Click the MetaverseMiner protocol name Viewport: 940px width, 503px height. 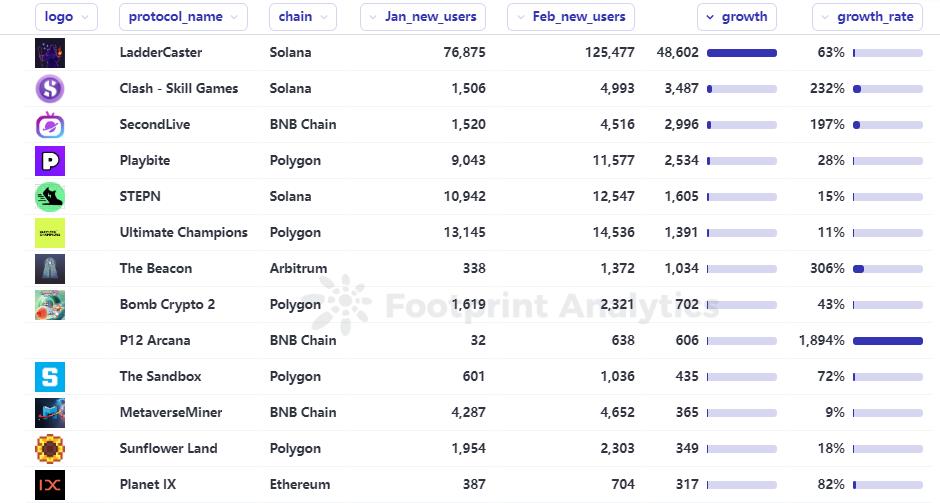tap(170, 413)
